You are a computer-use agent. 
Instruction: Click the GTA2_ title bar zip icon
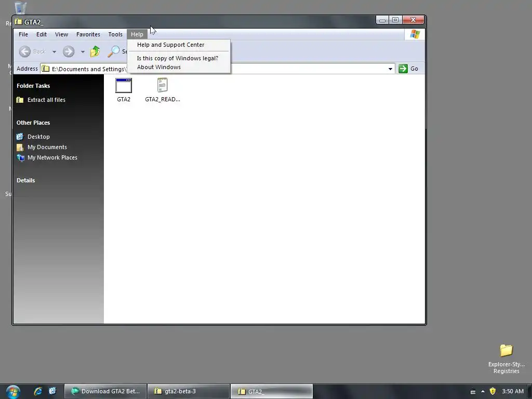19,22
